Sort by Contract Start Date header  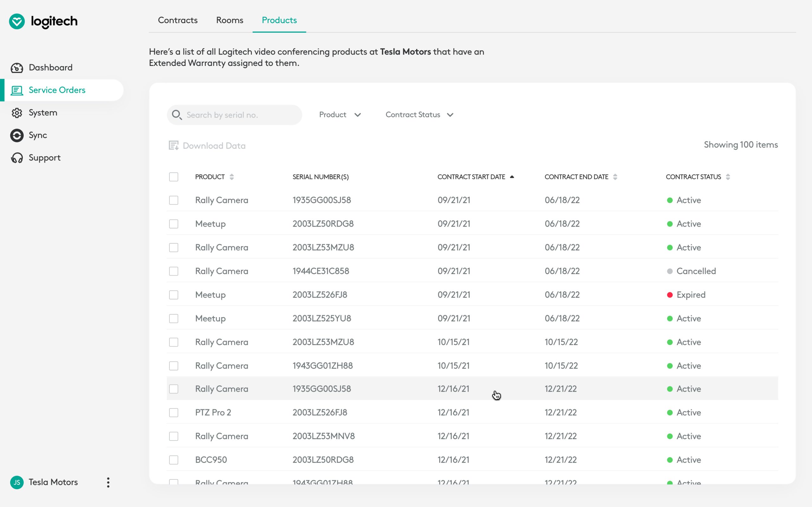coord(475,177)
